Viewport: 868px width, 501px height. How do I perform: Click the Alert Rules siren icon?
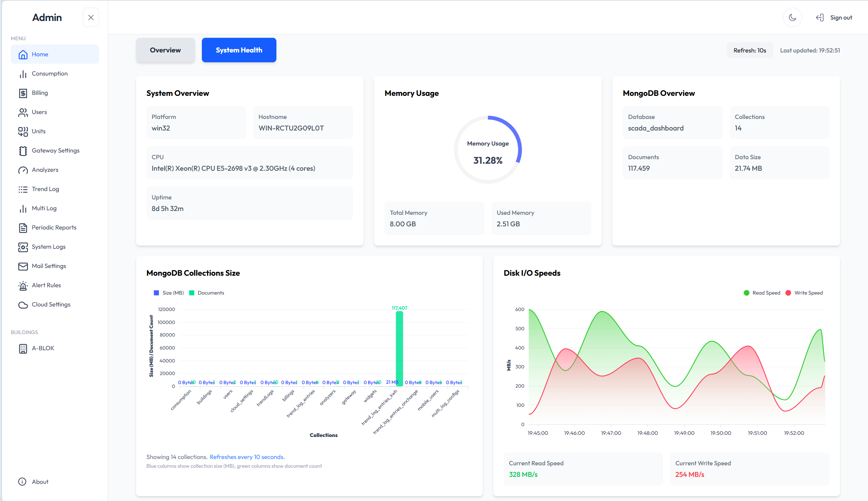pos(23,285)
